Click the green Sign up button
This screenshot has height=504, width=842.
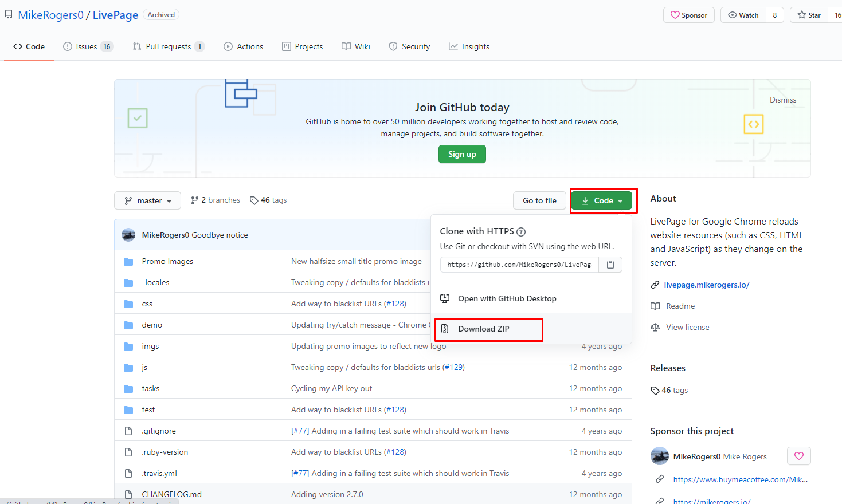(462, 154)
